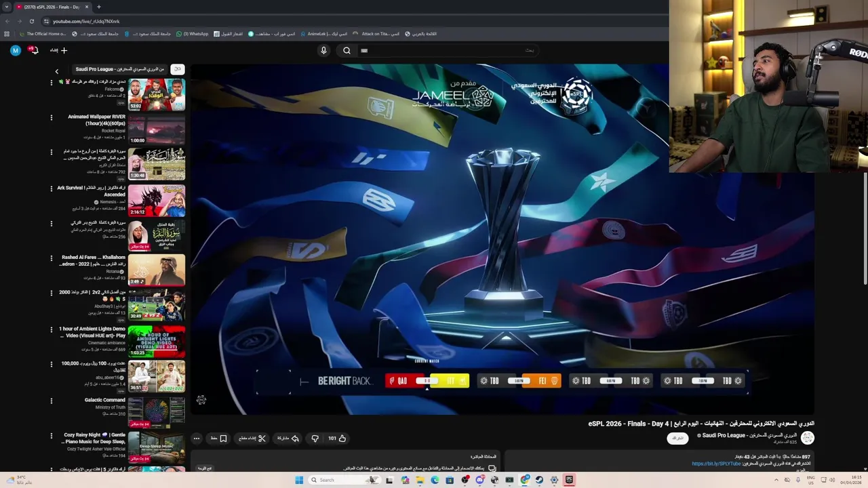Open more actions three-dot menu below video

point(197,439)
